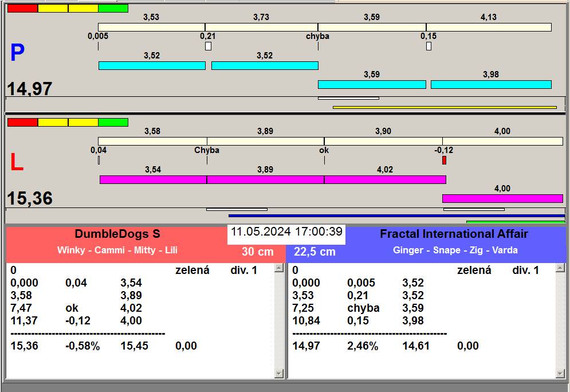Click 'div. 1' in the Fractal results list

tap(525, 270)
